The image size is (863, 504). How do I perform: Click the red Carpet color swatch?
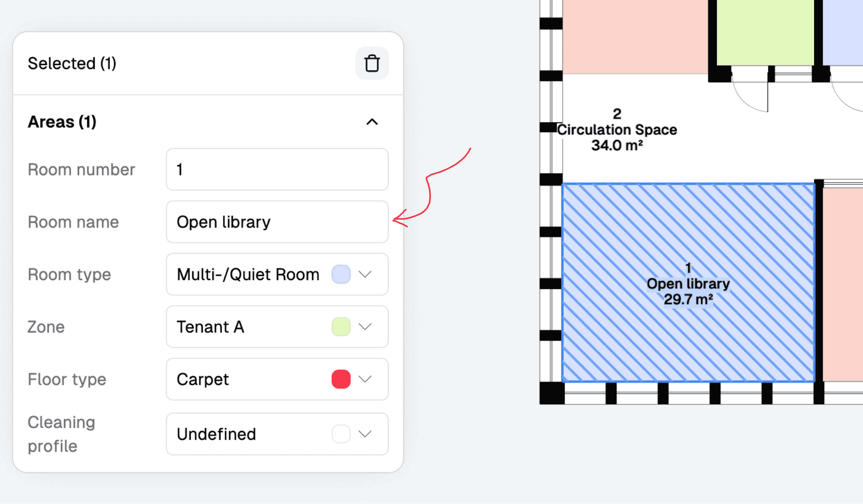pyautogui.click(x=341, y=379)
